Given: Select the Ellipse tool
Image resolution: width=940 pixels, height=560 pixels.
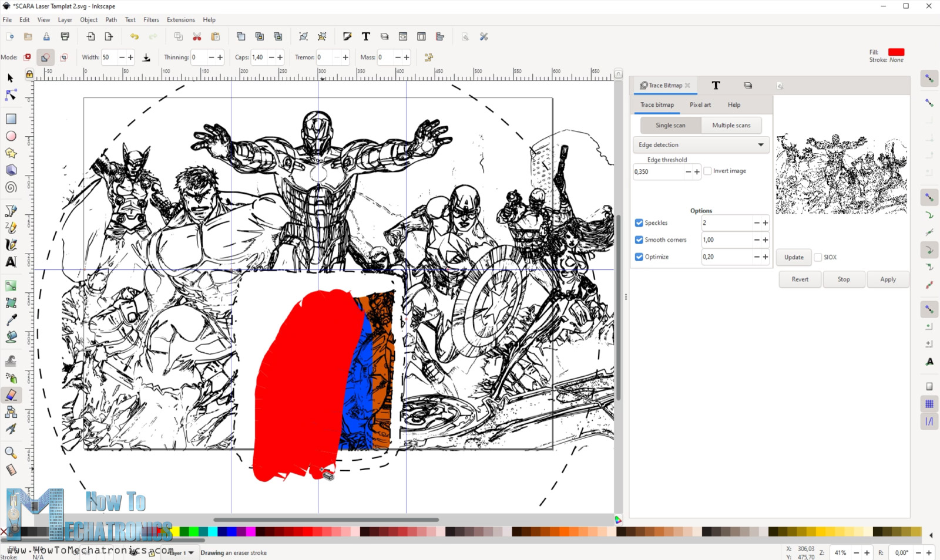Looking at the screenshot, I should point(9,136).
